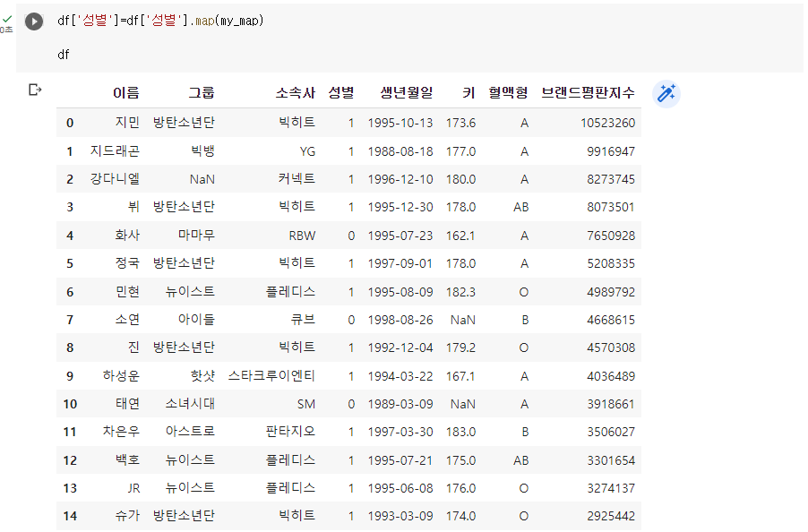Open the output actions icon left of table

pos(35,90)
